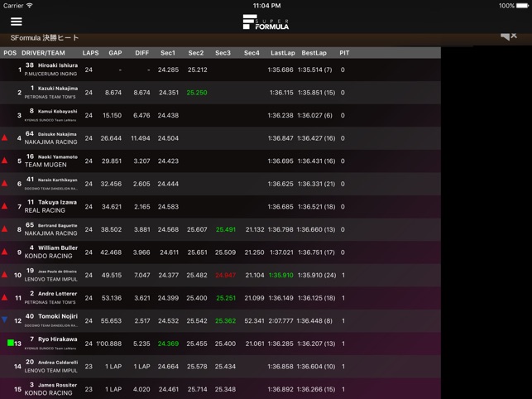Tap red up arrow beside position 10

pos(4,274)
